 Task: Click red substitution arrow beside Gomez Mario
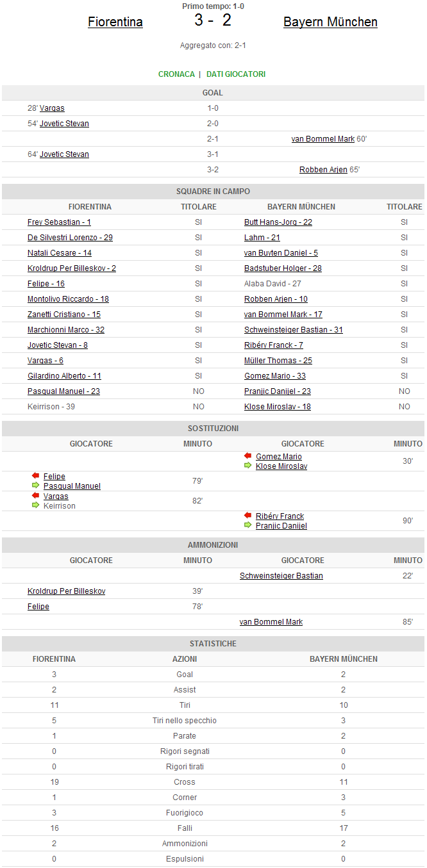click(x=247, y=456)
